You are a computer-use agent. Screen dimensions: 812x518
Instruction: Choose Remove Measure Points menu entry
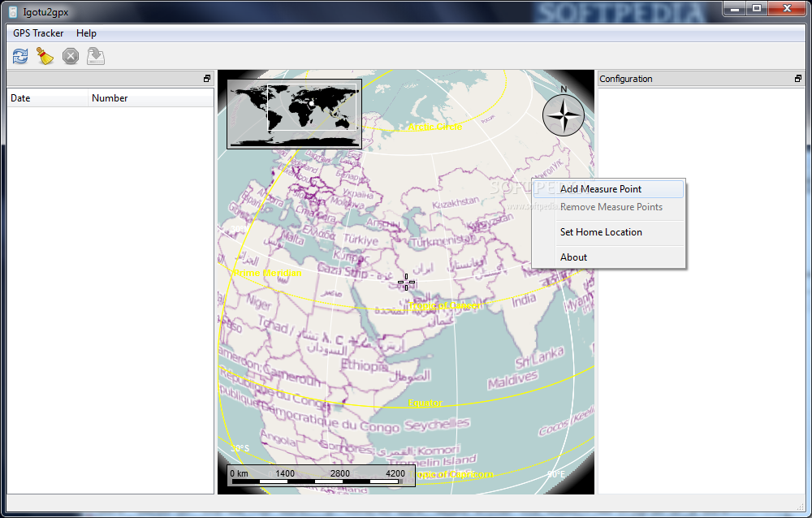coord(608,207)
